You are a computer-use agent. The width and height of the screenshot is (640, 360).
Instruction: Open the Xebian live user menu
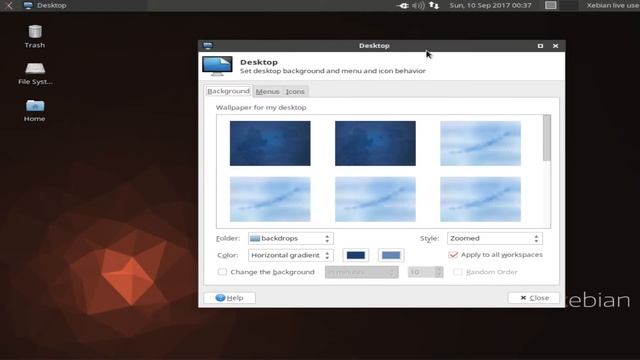click(x=613, y=5)
